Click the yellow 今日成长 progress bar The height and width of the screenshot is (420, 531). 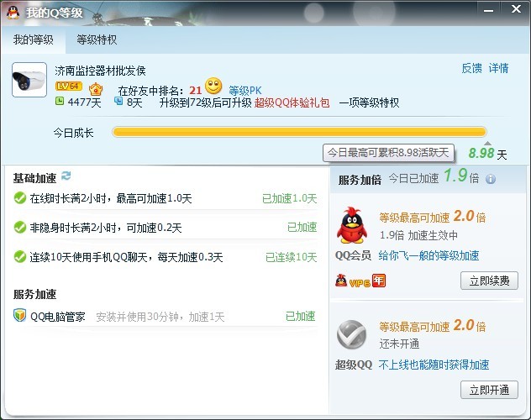click(299, 132)
